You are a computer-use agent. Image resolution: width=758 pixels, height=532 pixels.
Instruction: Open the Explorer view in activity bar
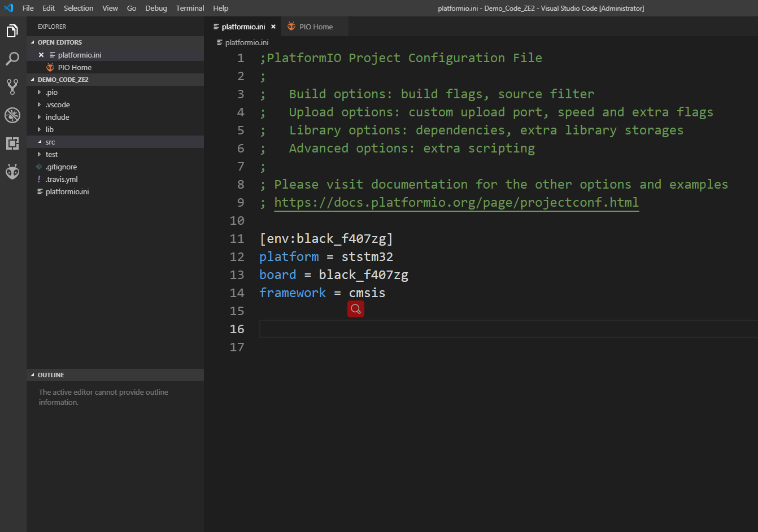(x=12, y=31)
